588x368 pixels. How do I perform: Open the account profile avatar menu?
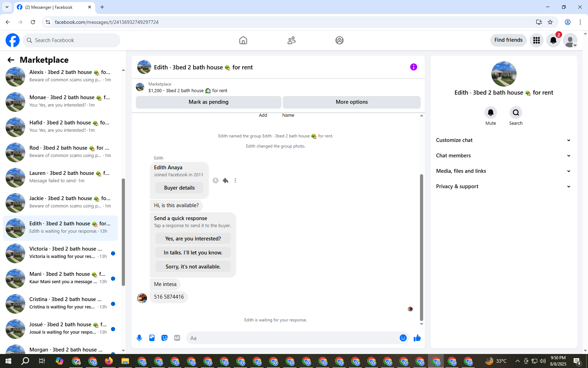point(570,40)
